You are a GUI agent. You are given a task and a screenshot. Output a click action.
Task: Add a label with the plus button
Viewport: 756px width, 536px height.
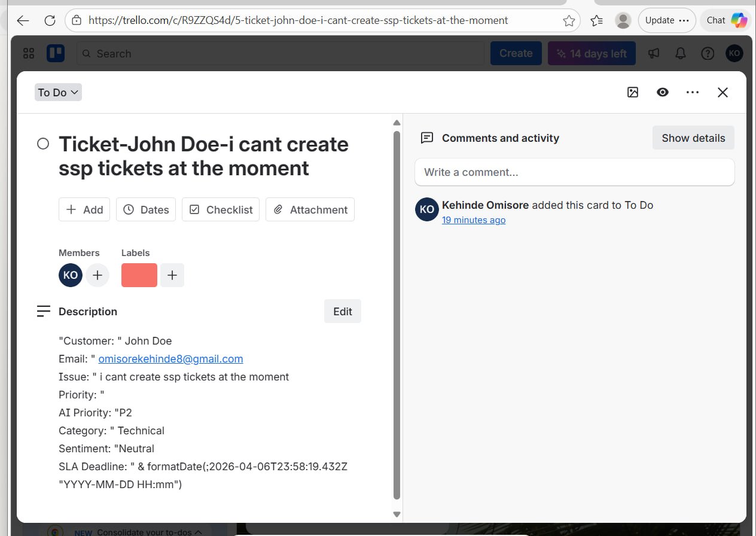pos(172,275)
